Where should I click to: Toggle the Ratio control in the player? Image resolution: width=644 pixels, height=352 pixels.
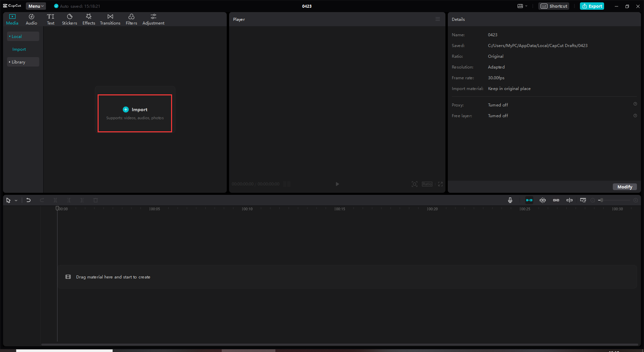pyautogui.click(x=427, y=184)
